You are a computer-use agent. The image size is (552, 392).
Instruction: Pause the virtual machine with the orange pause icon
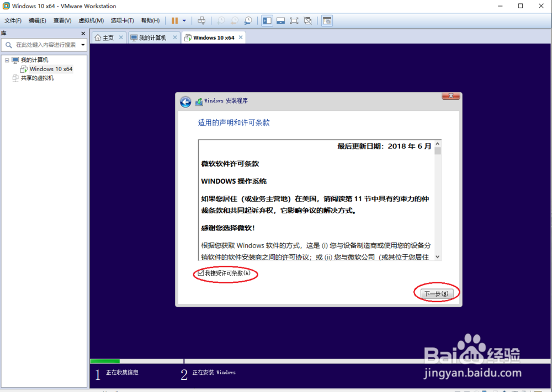click(174, 21)
